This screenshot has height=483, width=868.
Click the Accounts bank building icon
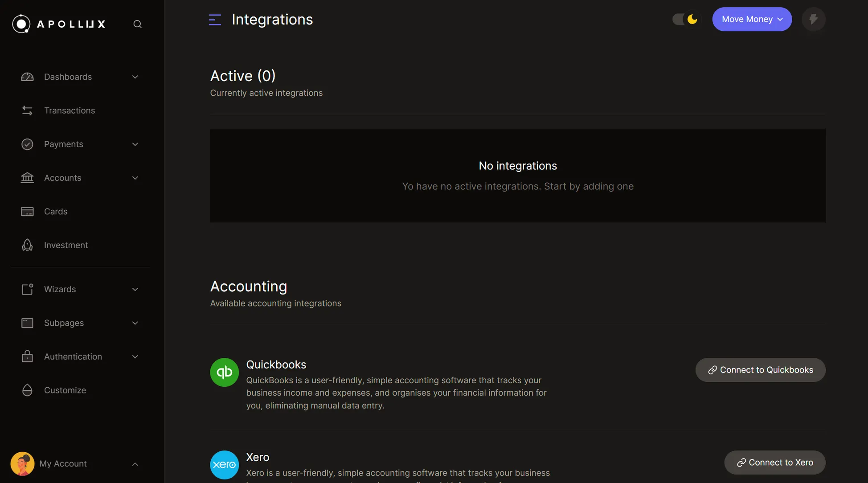pos(27,178)
